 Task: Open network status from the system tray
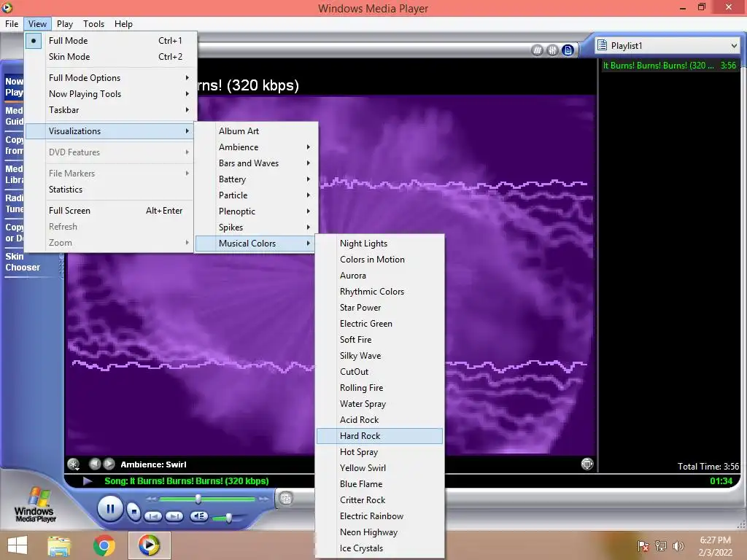661,546
